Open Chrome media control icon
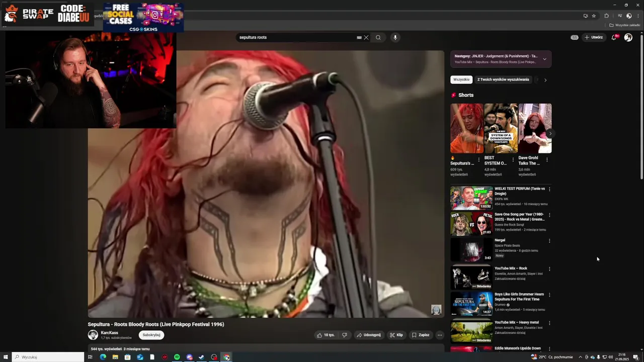This screenshot has height=362, width=644. (x=620, y=16)
